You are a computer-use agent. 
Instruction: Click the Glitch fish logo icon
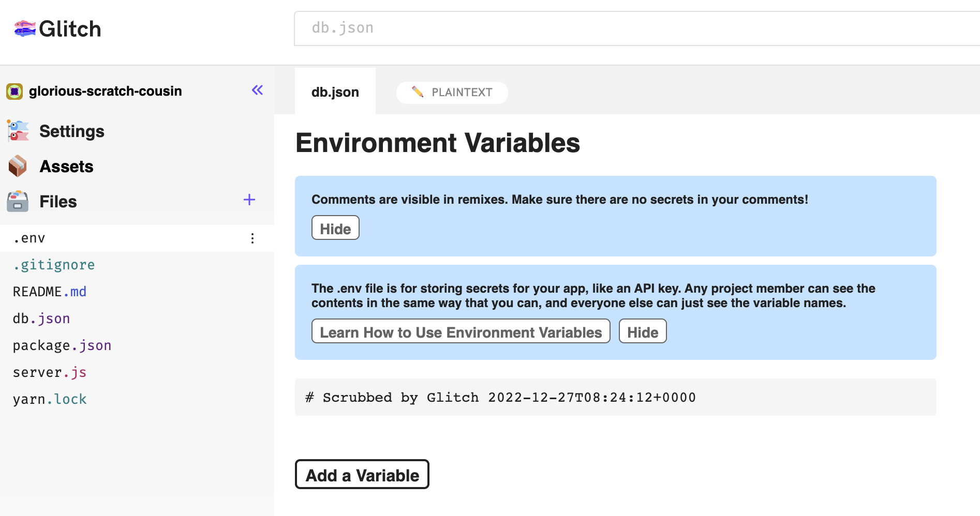[x=25, y=28]
